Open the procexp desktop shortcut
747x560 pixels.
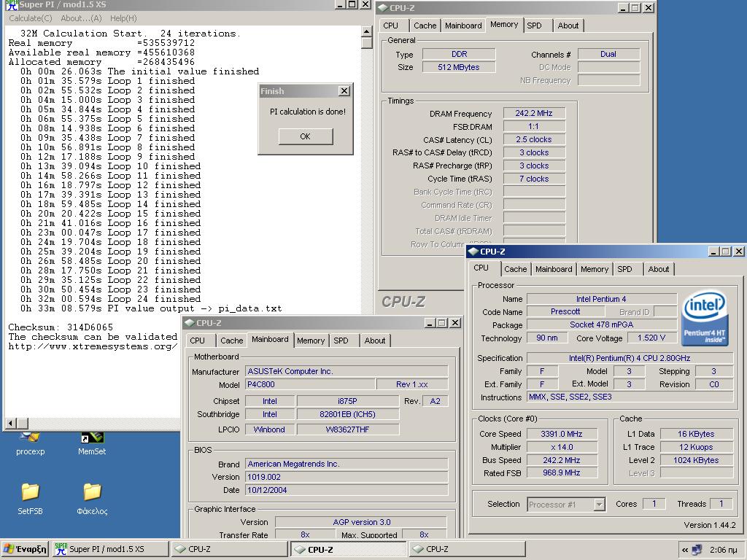[30, 443]
